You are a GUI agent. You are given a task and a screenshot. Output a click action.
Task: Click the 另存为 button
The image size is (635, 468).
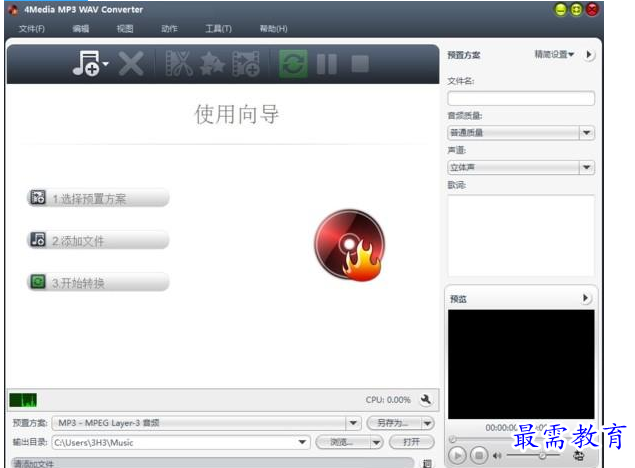point(394,423)
